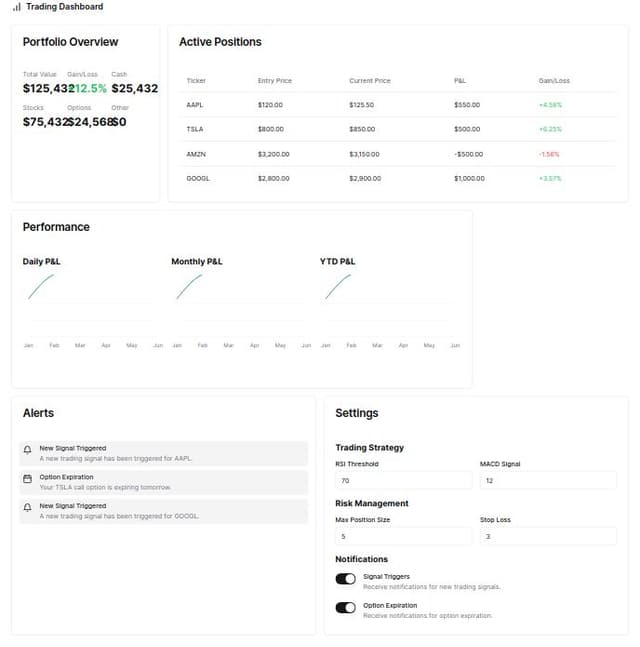This screenshot has width=640, height=647.
Task: Click the MACD Signal input field
Action: pos(548,481)
